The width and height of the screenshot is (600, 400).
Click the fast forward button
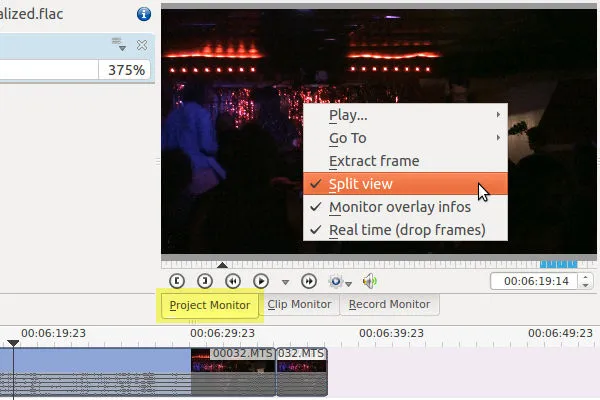[x=309, y=281]
